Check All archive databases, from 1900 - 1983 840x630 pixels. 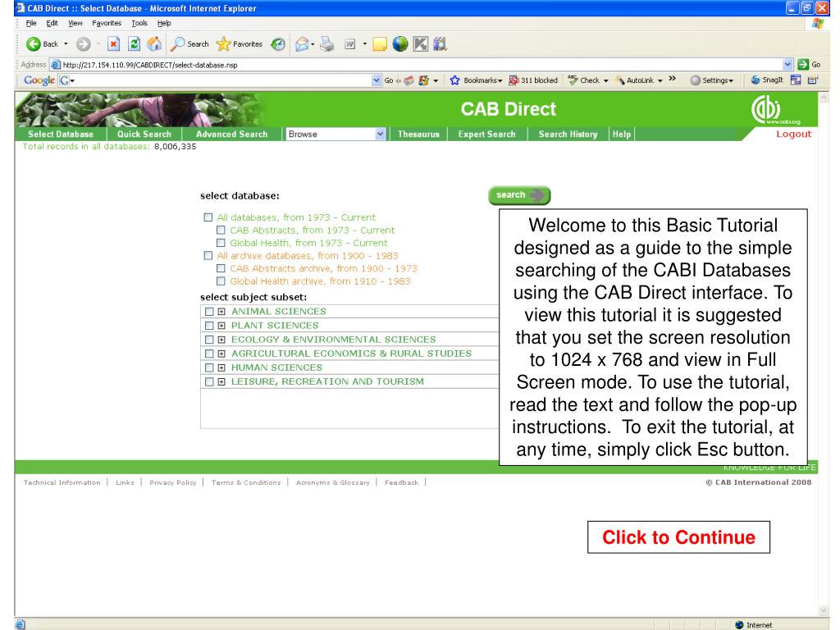pos(208,256)
